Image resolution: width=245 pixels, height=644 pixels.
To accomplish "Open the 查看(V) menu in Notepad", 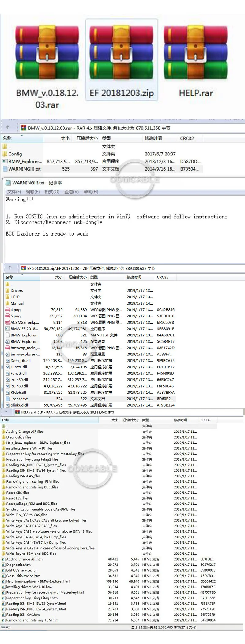I will click(71, 192).
